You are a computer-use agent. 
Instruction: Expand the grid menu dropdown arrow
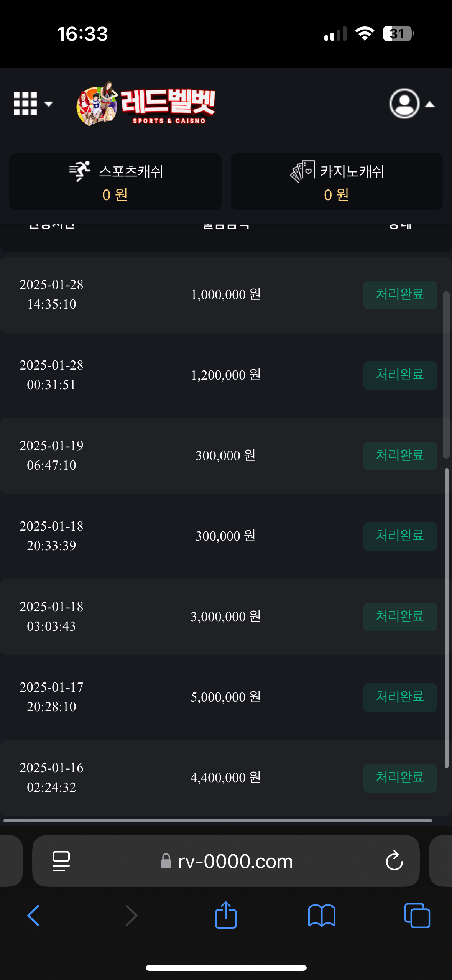click(48, 104)
